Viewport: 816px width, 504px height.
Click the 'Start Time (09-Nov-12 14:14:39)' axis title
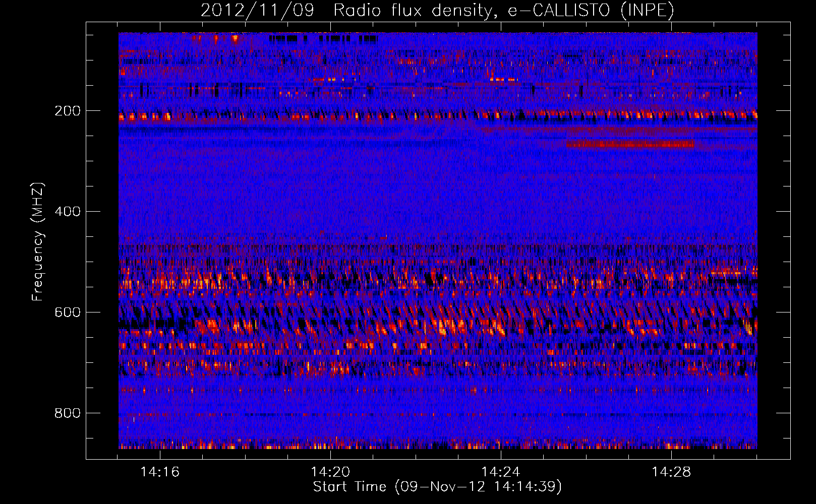[x=437, y=487]
